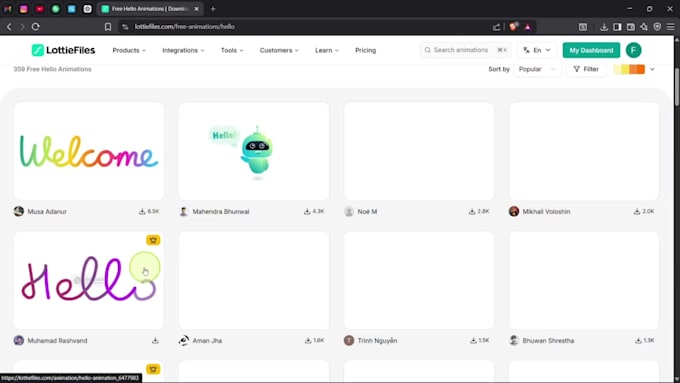680x383 pixels.
Task: Open the Filter options
Action: [x=586, y=69]
